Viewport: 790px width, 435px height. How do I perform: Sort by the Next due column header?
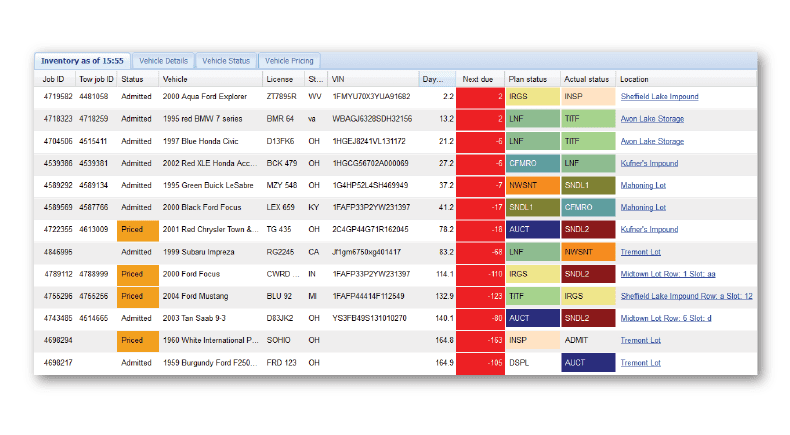478,79
